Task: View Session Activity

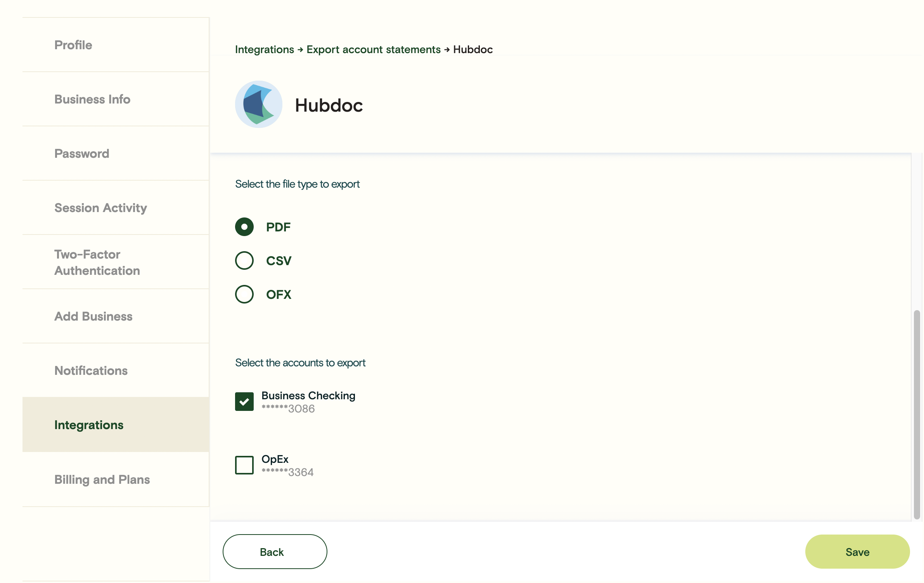Action: click(x=100, y=208)
